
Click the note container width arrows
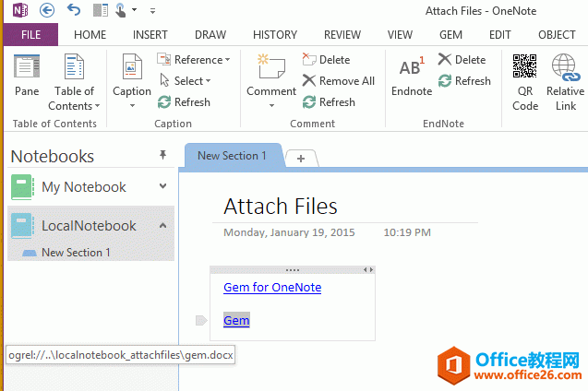[368, 269]
